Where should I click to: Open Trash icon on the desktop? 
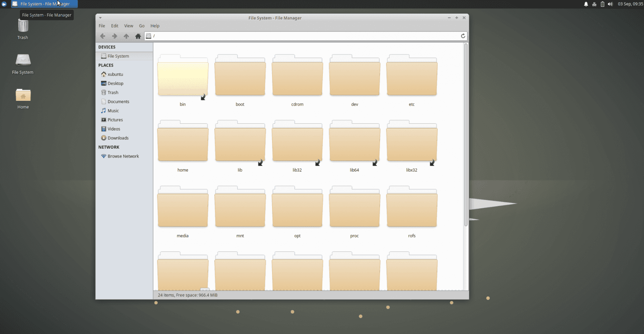[23, 27]
